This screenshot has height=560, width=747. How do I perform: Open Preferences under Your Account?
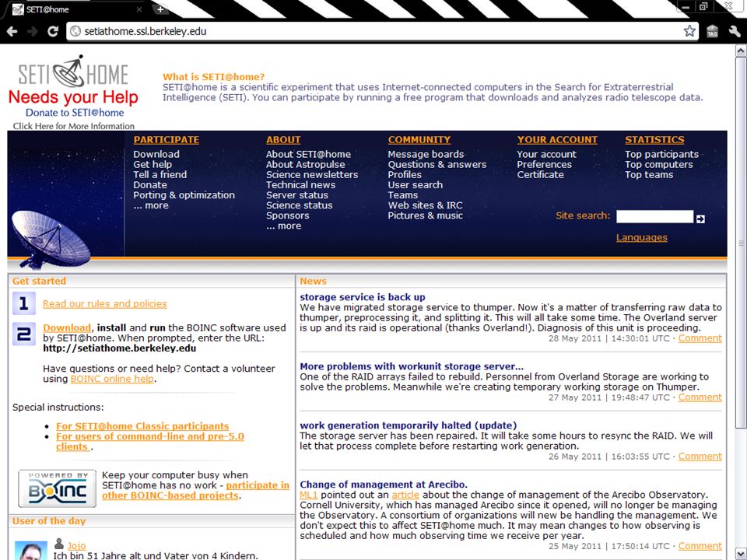click(x=545, y=164)
